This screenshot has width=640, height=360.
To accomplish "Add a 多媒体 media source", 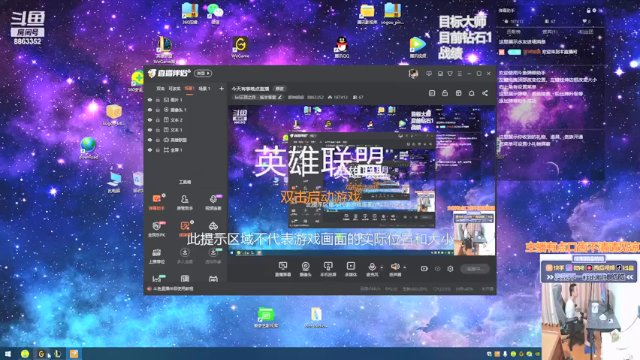I will click(x=351, y=269).
